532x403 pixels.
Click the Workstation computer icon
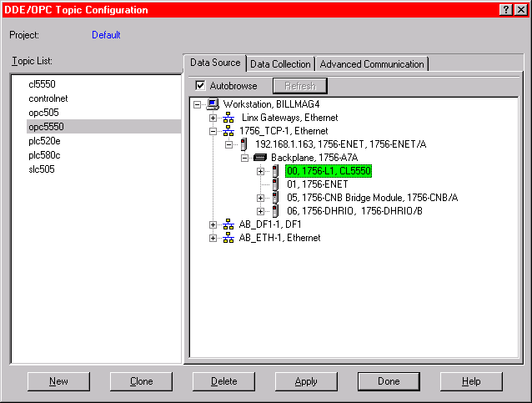coord(213,104)
